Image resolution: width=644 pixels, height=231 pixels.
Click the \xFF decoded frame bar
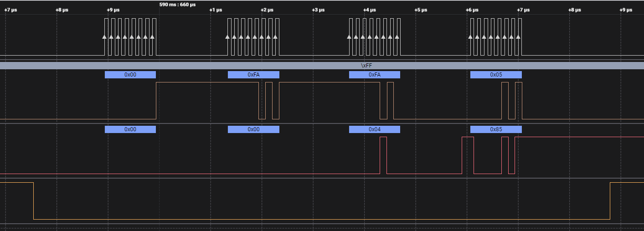(x=322, y=66)
